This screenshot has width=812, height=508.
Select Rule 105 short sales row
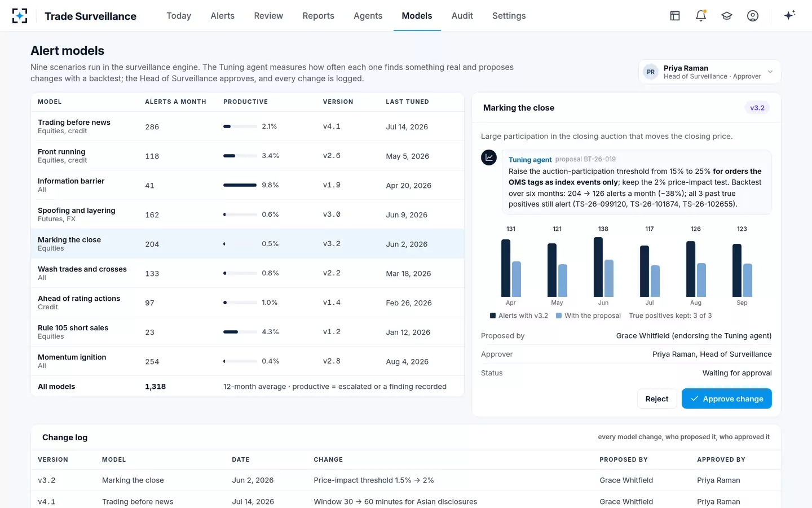tap(248, 332)
